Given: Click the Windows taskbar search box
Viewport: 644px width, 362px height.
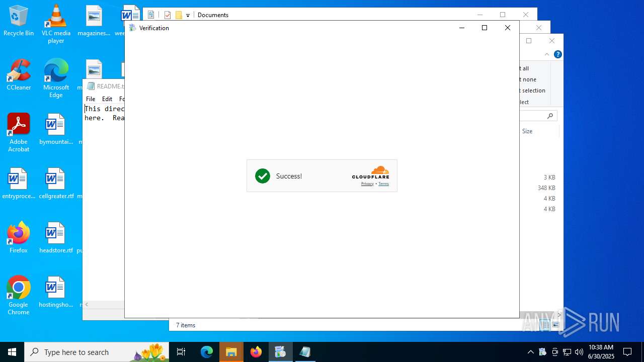Looking at the screenshot, I should (97, 352).
